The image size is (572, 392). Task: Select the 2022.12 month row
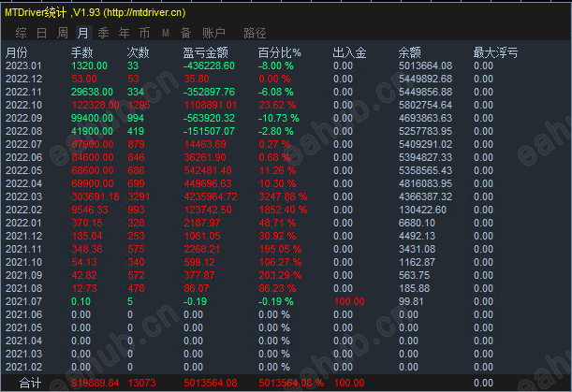286,80
